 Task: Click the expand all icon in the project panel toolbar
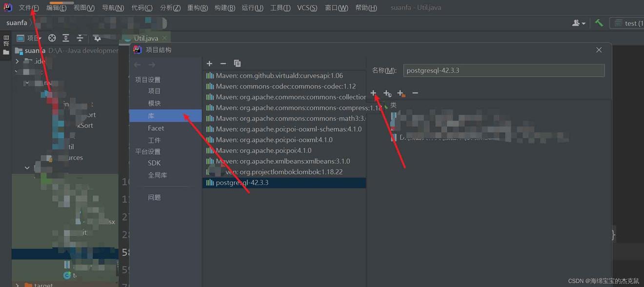coord(66,38)
